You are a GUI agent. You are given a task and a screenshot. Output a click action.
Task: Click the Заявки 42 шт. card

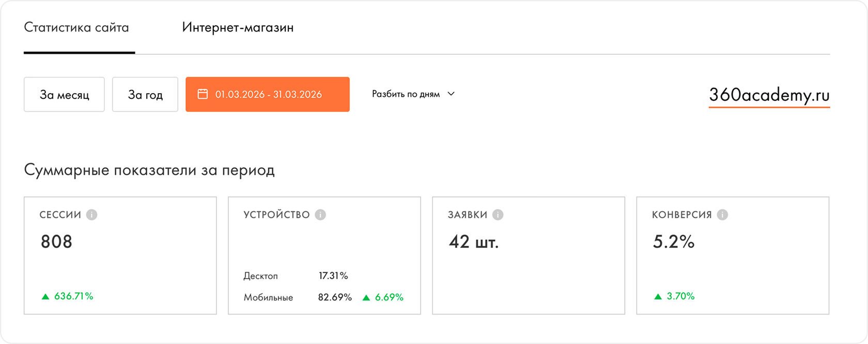point(529,256)
